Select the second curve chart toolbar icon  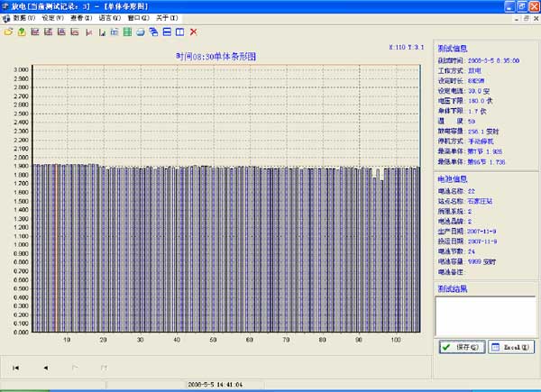[x=49, y=32]
